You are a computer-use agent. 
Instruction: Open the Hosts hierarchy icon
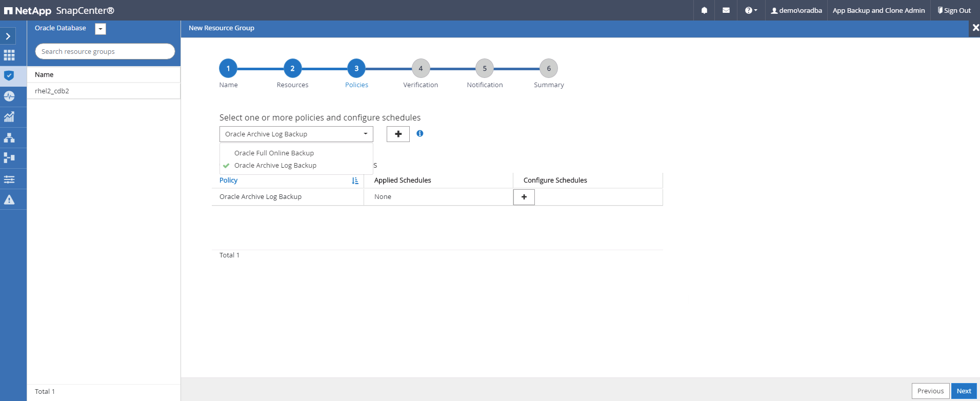pyautogui.click(x=9, y=137)
